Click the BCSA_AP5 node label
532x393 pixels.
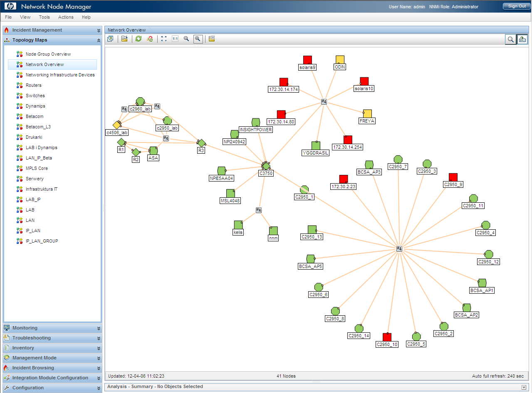(x=311, y=266)
